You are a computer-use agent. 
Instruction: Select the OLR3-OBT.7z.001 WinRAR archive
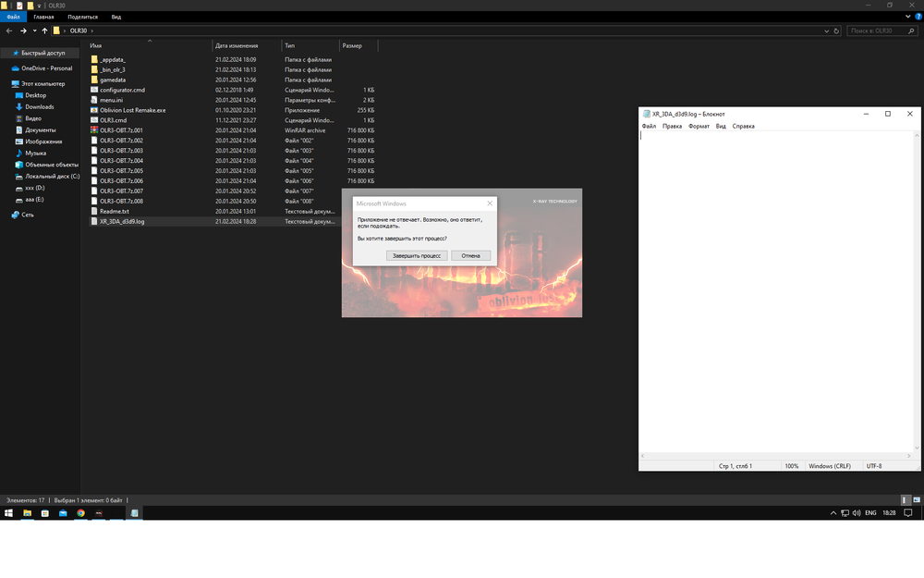tap(120, 130)
